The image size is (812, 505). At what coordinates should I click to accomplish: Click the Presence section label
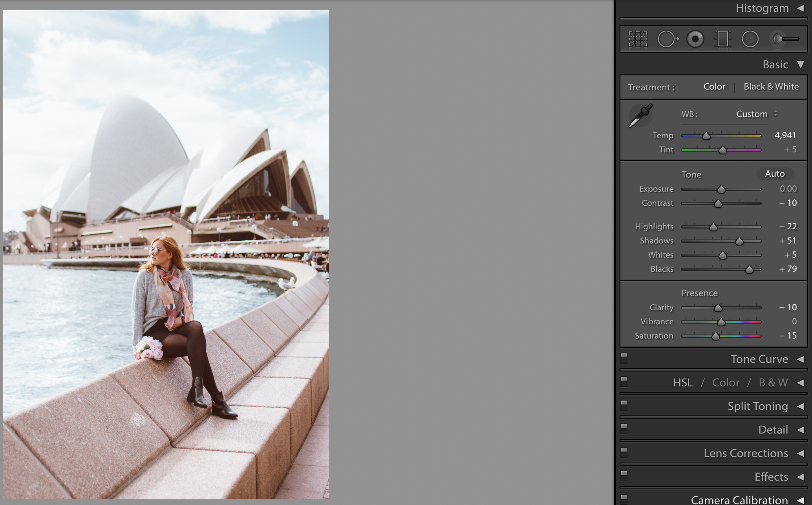(x=699, y=293)
